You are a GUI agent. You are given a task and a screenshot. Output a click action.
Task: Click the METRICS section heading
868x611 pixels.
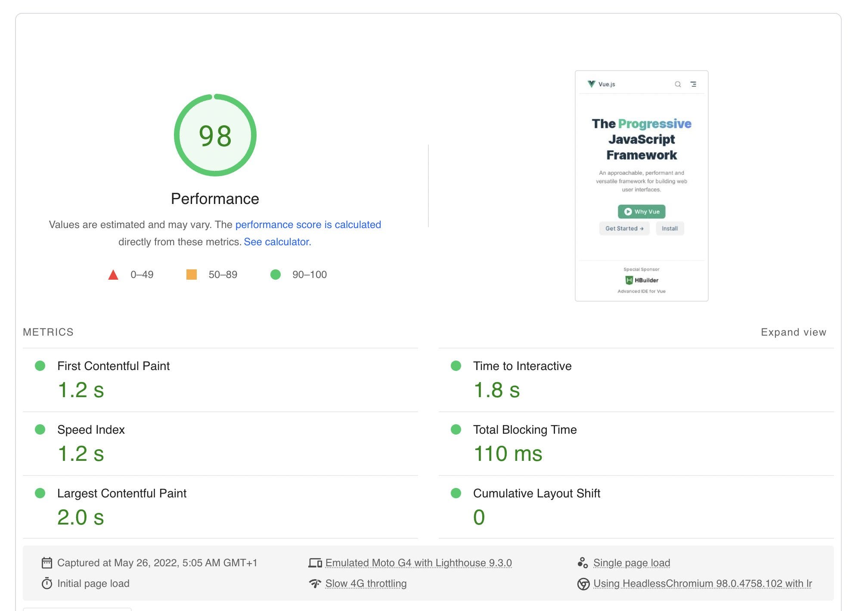pyautogui.click(x=48, y=332)
